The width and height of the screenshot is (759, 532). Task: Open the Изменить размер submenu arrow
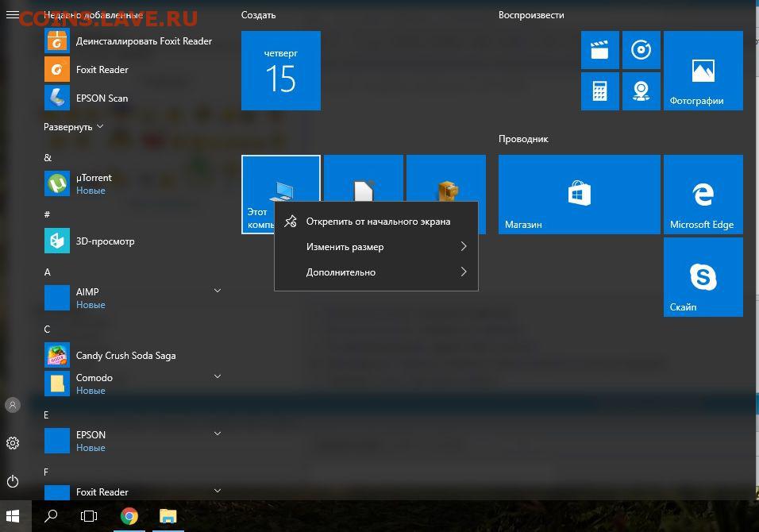coord(464,246)
